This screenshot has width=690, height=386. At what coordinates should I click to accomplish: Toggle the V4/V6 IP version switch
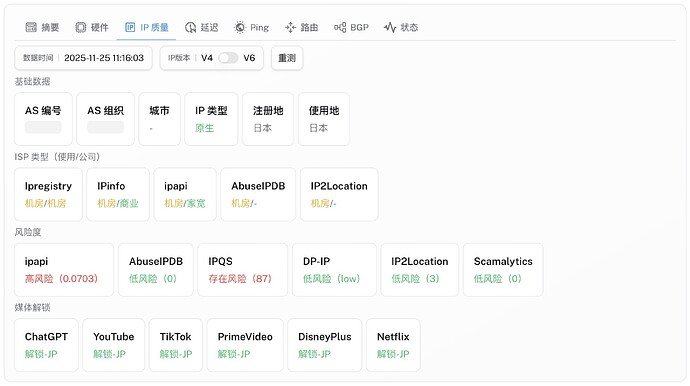tap(228, 58)
